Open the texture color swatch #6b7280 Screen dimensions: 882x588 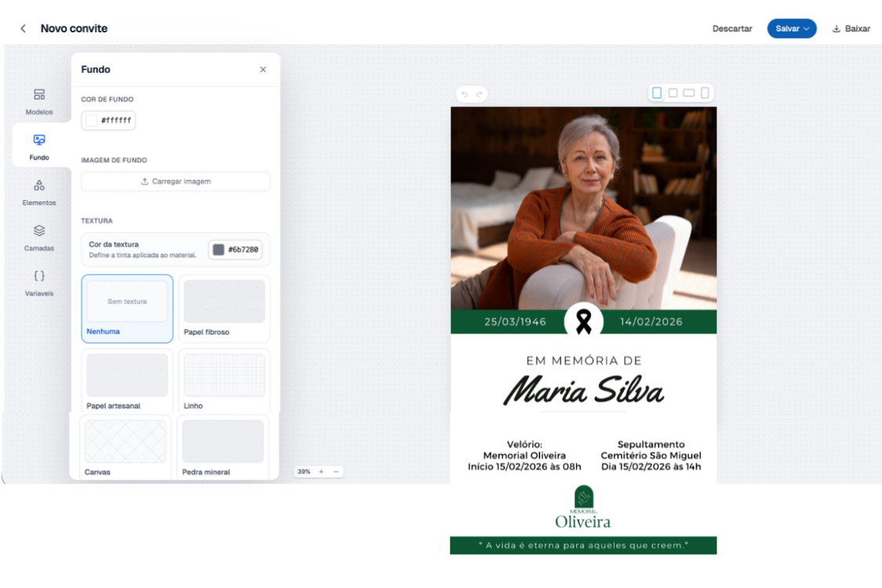click(x=235, y=250)
